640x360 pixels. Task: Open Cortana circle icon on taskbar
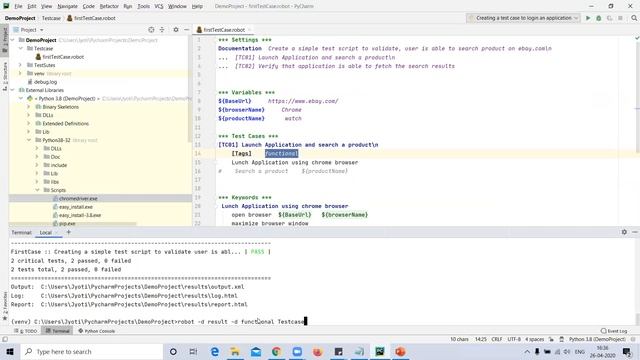(173, 351)
